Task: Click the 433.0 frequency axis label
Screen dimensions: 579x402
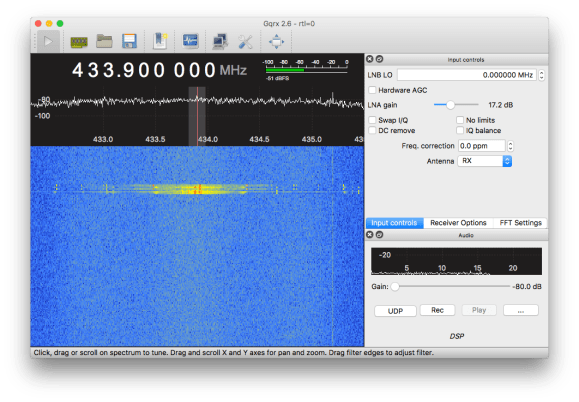Action: click(103, 139)
